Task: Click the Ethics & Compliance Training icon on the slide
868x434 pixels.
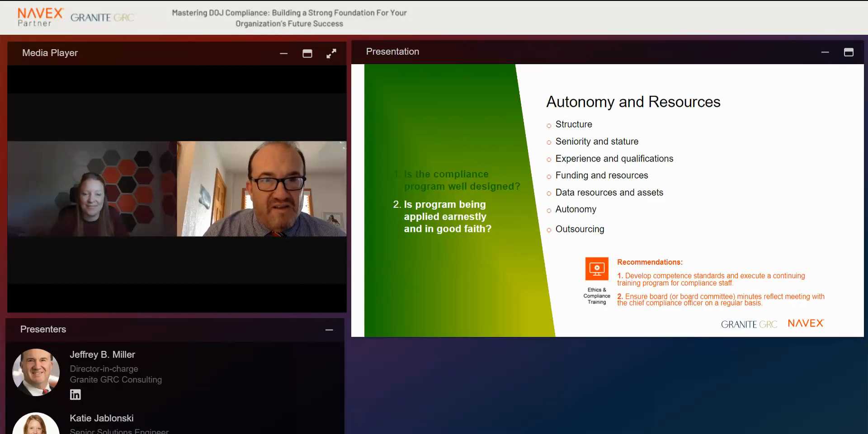Action: 597,269
